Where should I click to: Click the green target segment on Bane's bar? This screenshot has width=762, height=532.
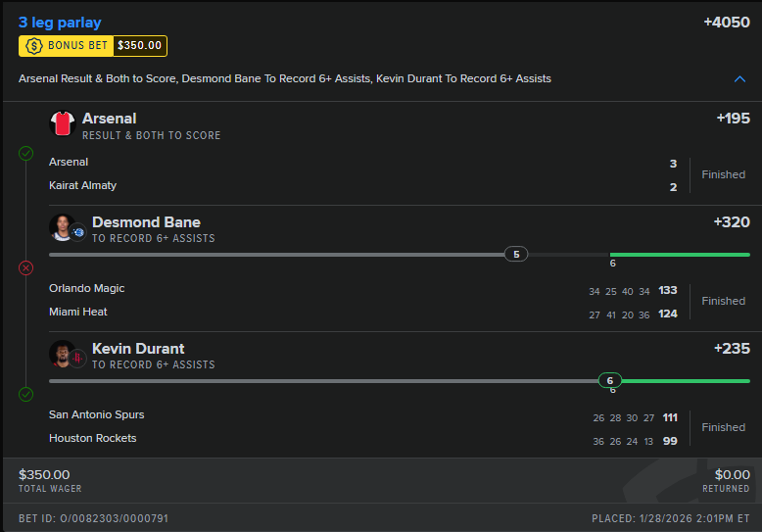(x=680, y=255)
